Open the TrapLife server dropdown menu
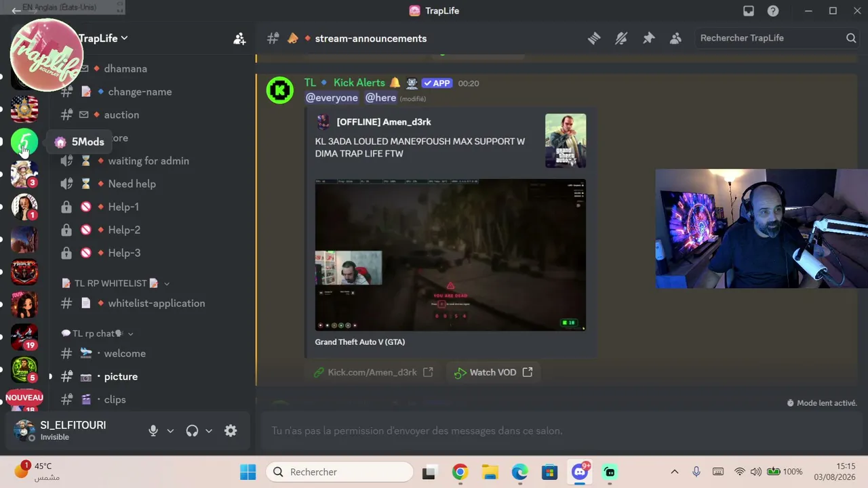 coord(103,39)
